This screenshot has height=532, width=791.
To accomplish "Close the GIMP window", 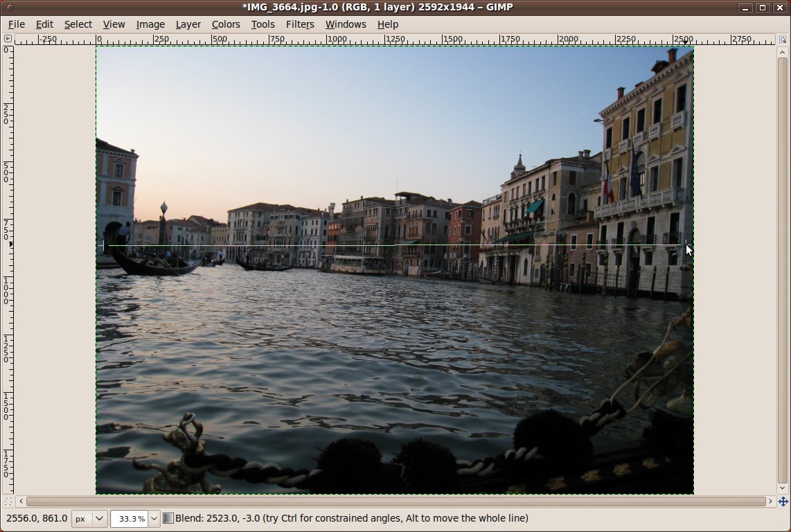I will [x=780, y=8].
